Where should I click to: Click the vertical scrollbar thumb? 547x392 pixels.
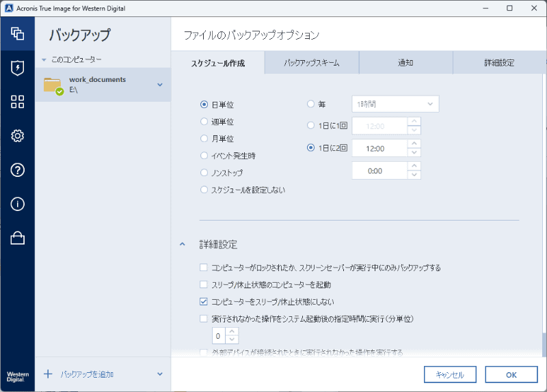544,345
